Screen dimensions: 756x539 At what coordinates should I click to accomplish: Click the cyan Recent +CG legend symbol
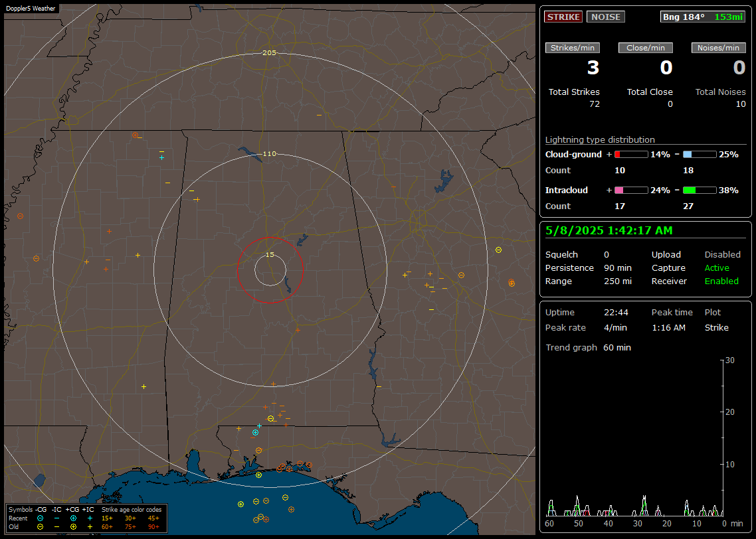(x=73, y=518)
